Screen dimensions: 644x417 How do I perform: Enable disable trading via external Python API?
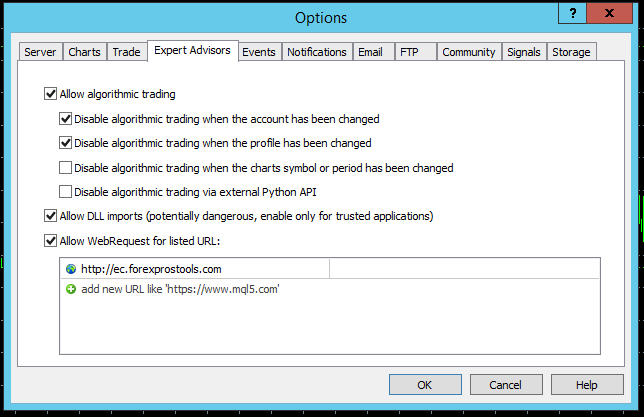coord(66,192)
